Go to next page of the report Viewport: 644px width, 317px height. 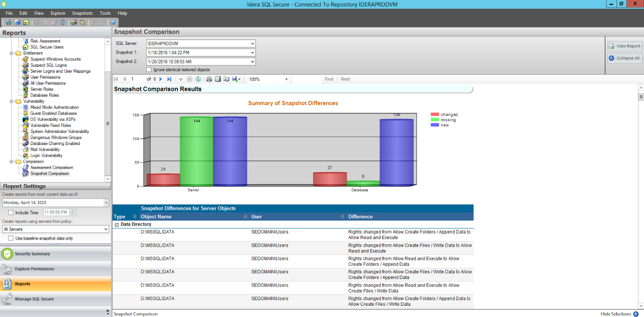(161, 79)
